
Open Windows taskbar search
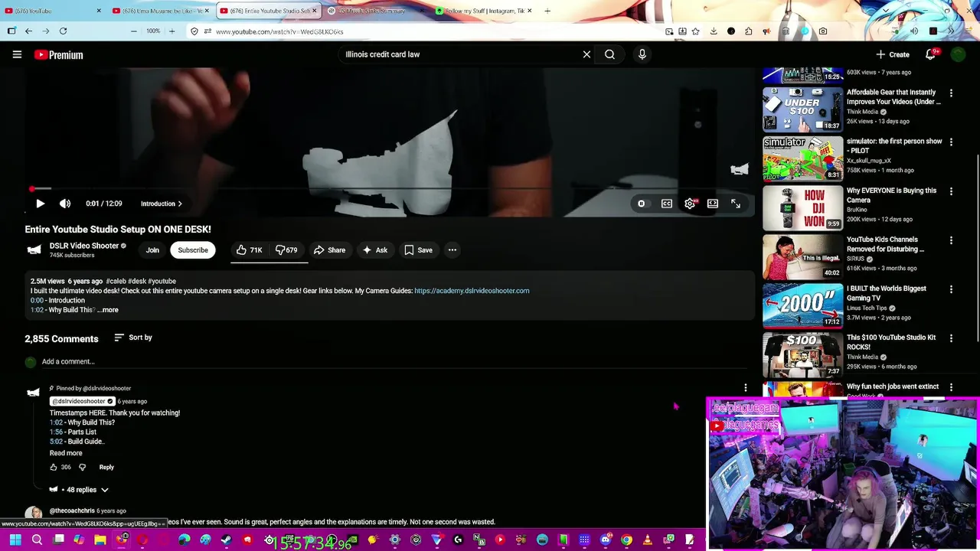37,540
